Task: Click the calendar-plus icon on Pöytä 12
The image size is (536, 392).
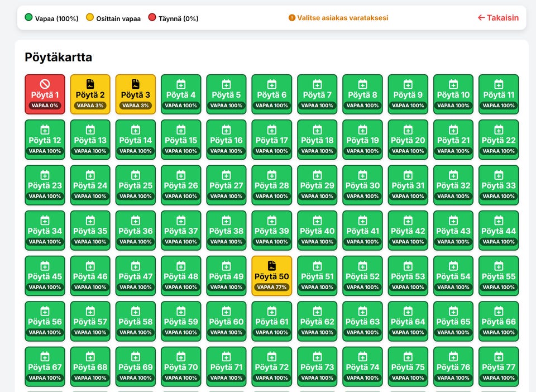Action: pos(45,130)
